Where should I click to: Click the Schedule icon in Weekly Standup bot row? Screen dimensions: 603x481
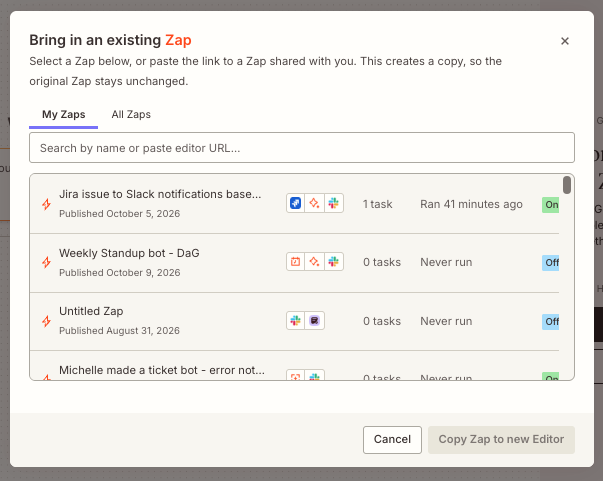coord(295,262)
